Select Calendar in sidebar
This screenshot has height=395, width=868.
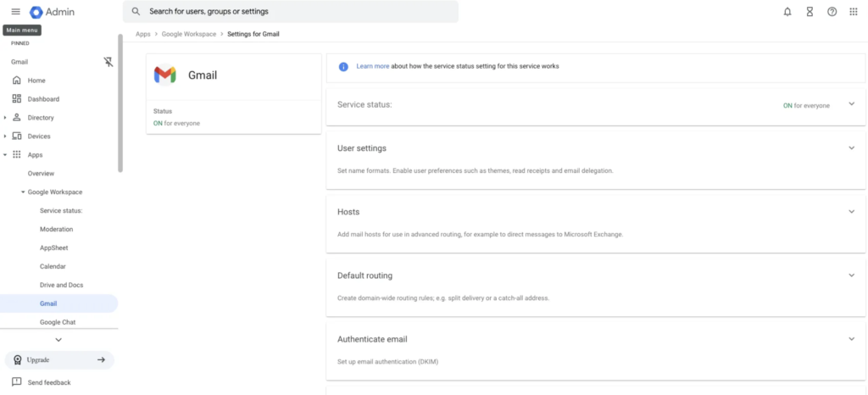pyautogui.click(x=53, y=266)
